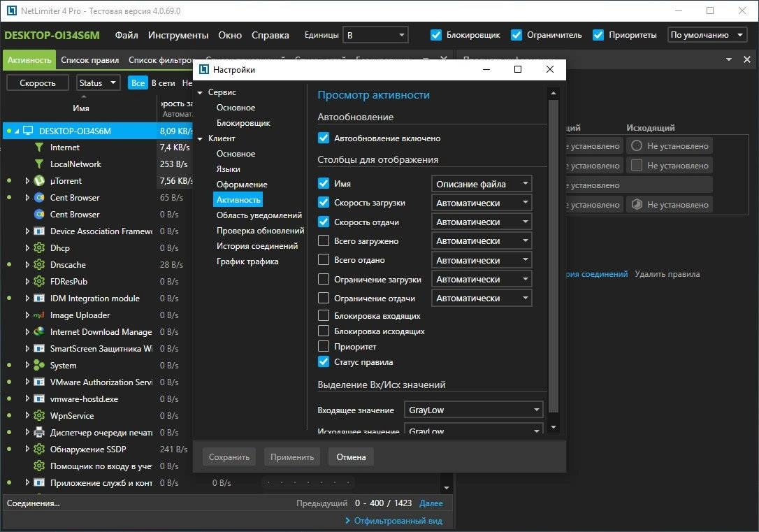Open the Отфильтрованный вид link
759x532 pixels.
[398, 520]
